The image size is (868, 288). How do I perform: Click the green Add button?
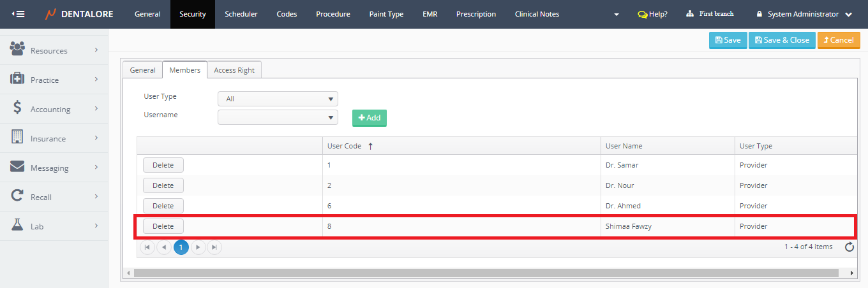click(x=370, y=118)
